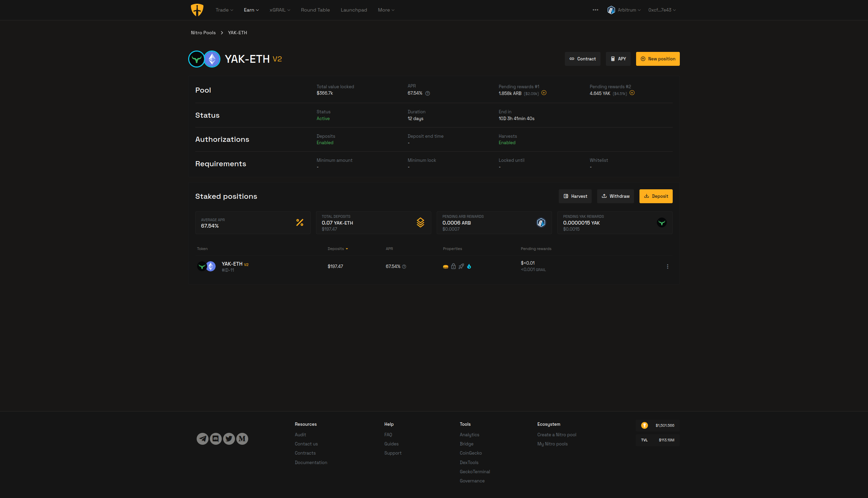
Task: Click plus icon next to Pending rewards #2
Action: pyautogui.click(x=632, y=93)
